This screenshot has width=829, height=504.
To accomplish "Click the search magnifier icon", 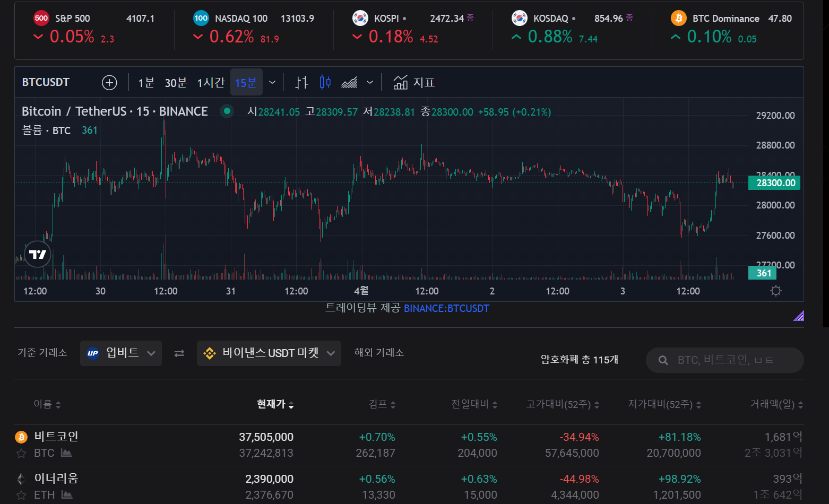I will (663, 360).
